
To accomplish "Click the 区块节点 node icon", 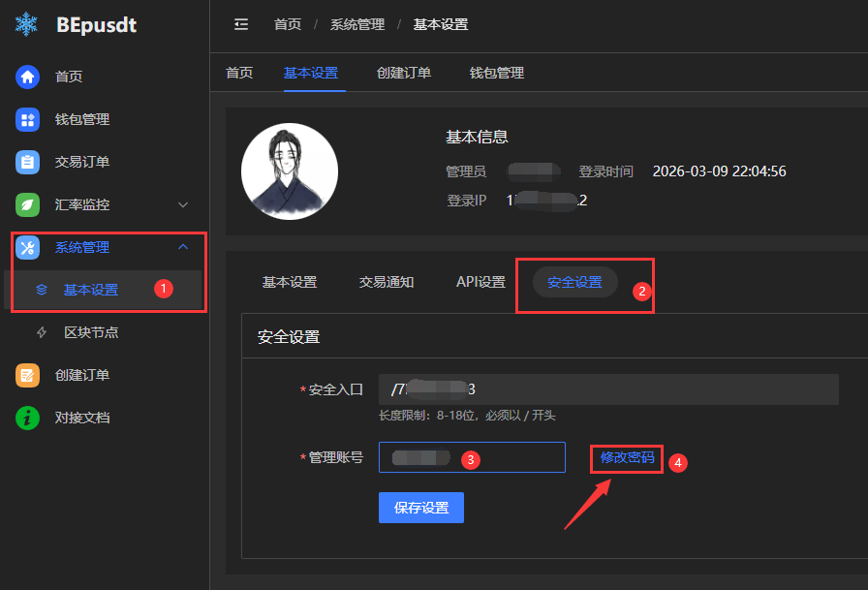I will coord(41,332).
